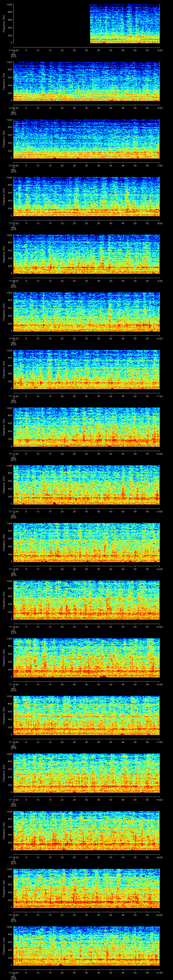
Task: Click the 17:07:00 start time label
Action: click(x=13, y=223)
